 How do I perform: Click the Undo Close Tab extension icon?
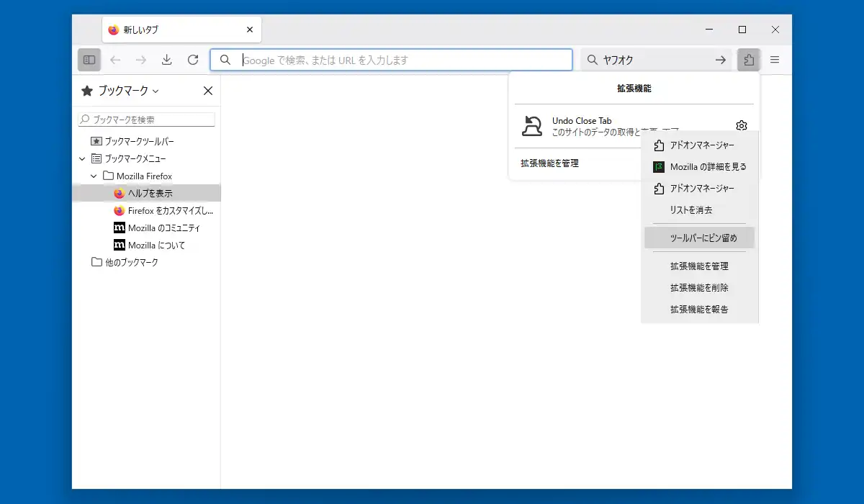point(531,126)
